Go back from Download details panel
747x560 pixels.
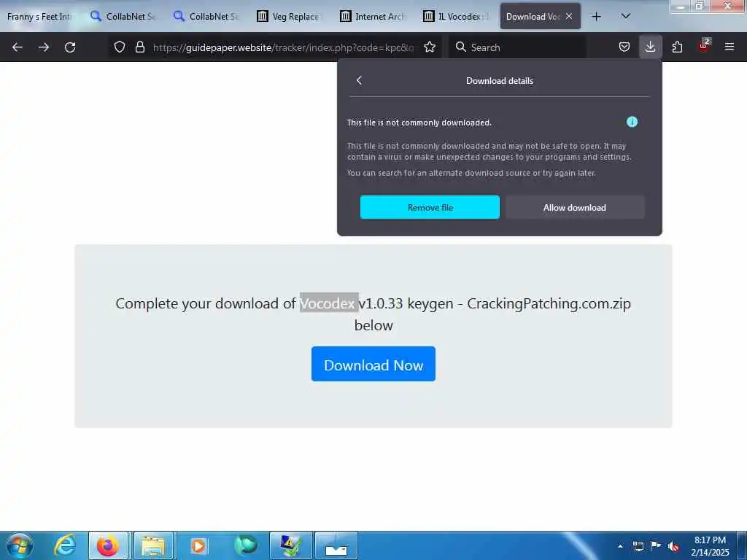click(359, 80)
